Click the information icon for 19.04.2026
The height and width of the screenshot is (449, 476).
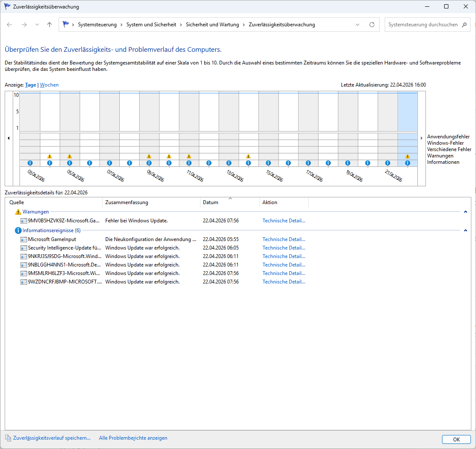[348, 163]
